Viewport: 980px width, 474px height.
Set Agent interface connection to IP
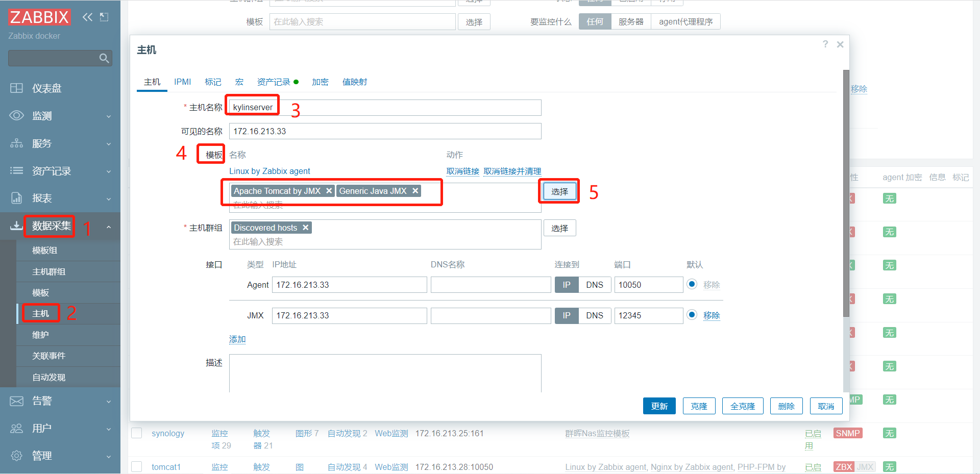pos(567,285)
